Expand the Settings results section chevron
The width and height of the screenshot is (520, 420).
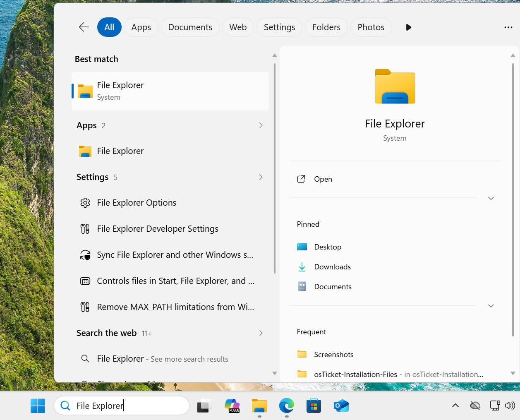[261, 177]
